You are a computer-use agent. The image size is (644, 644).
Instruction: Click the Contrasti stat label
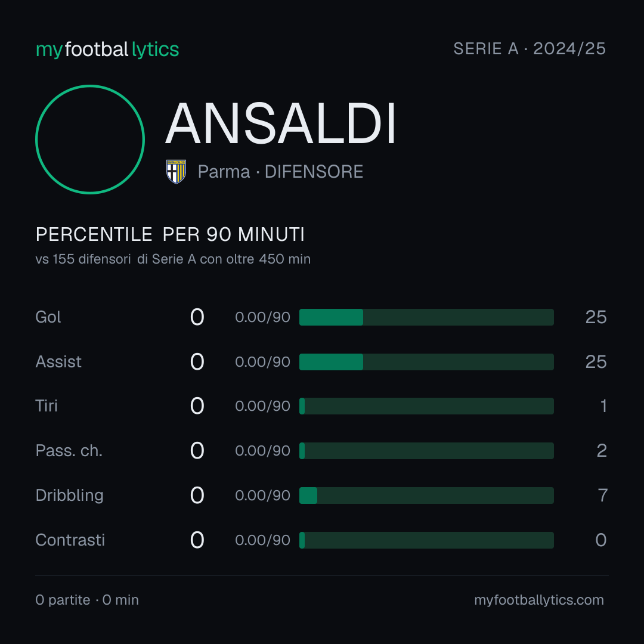[x=70, y=540]
